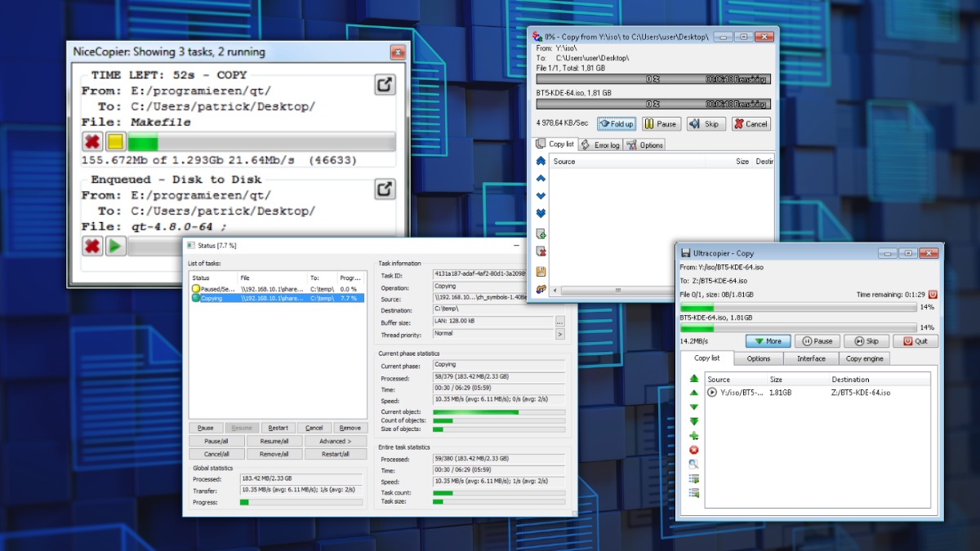Sort the Status task list by the File column

pyautogui.click(x=273, y=278)
